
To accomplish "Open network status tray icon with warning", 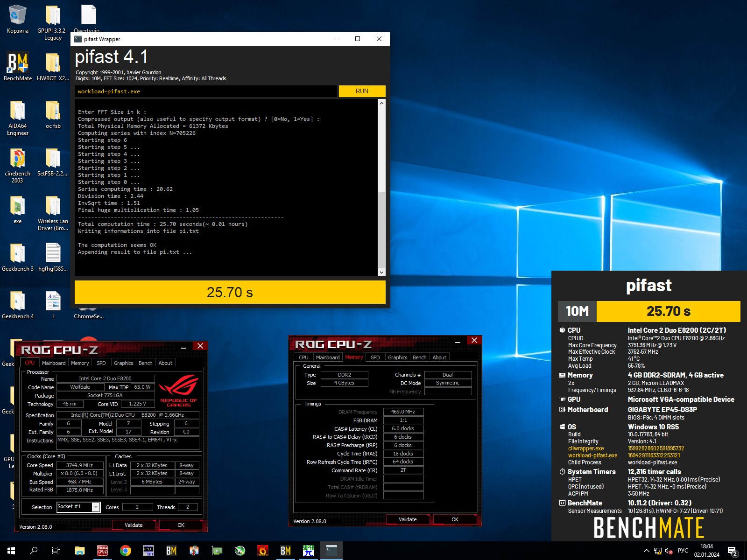I will coord(657,551).
